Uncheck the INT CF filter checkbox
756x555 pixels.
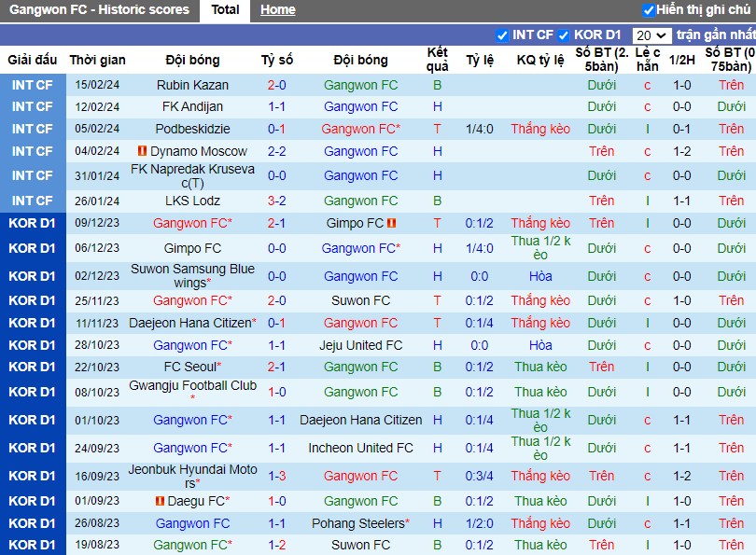coord(502,35)
